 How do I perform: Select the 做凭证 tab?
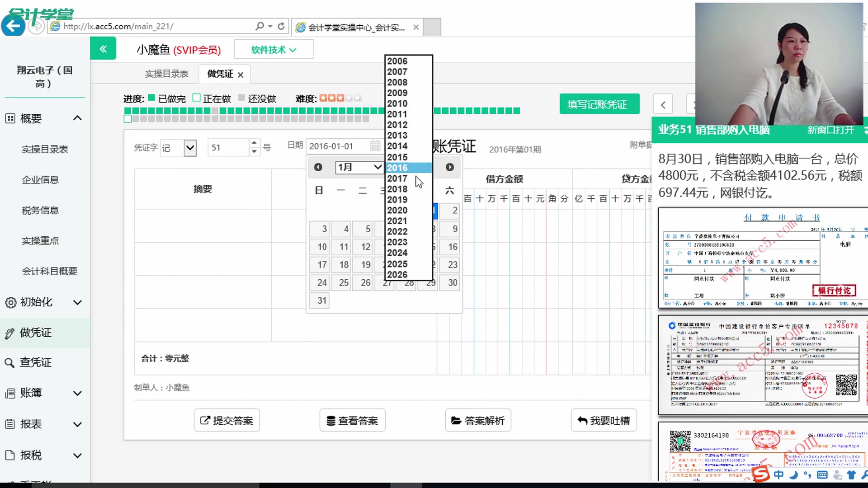pyautogui.click(x=219, y=74)
